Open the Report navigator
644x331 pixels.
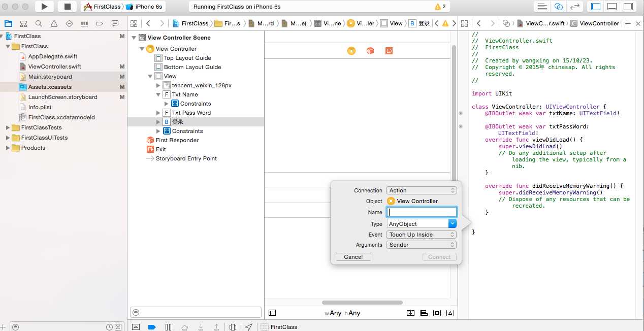(115, 23)
